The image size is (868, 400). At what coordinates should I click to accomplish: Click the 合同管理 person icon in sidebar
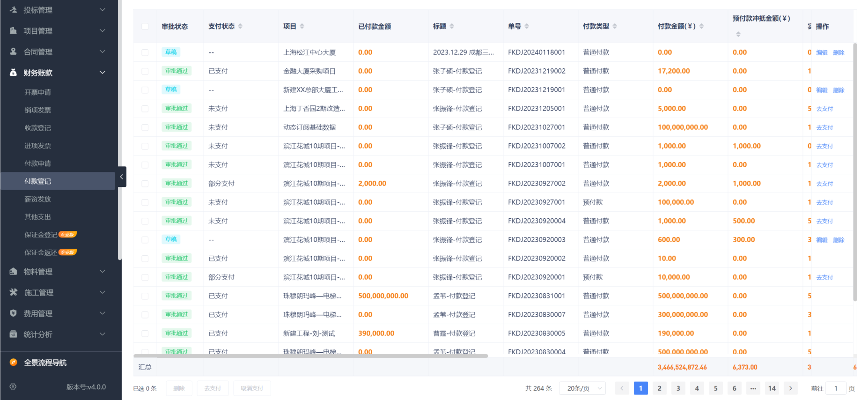[x=14, y=52]
